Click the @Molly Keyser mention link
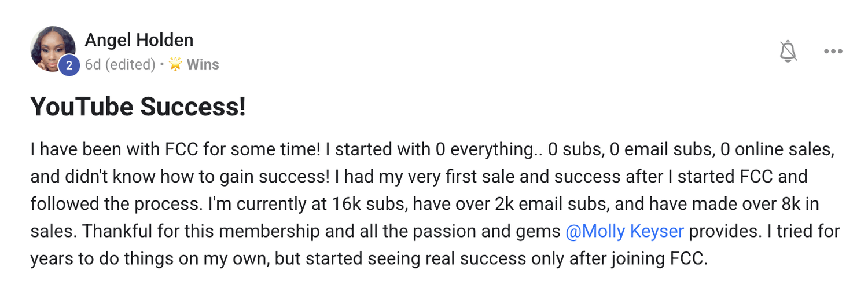 click(624, 232)
